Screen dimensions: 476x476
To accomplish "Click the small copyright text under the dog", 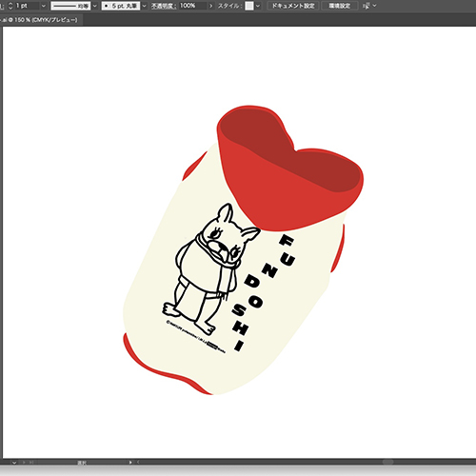I will point(196,337).
